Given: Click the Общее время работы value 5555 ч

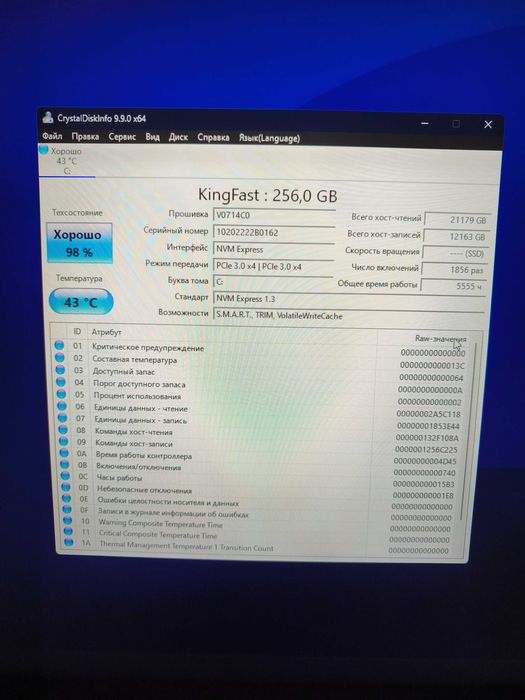Looking at the screenshot, I should click(x=453, y=286).
